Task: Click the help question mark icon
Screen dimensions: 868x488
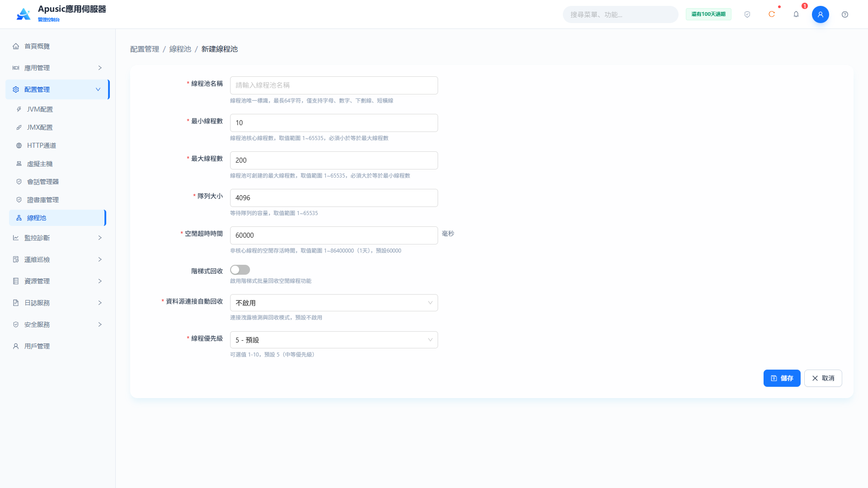Action: 845,14
